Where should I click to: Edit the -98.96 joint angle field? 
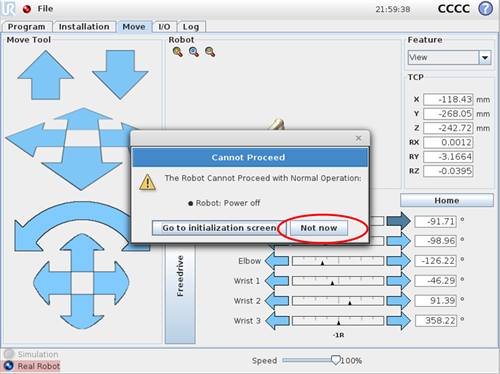436,241
